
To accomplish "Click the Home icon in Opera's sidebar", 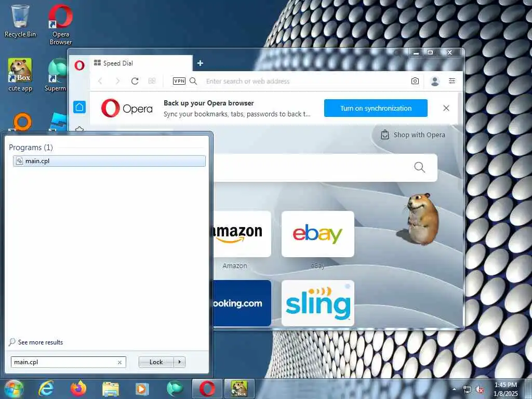I will click(79, 107).
